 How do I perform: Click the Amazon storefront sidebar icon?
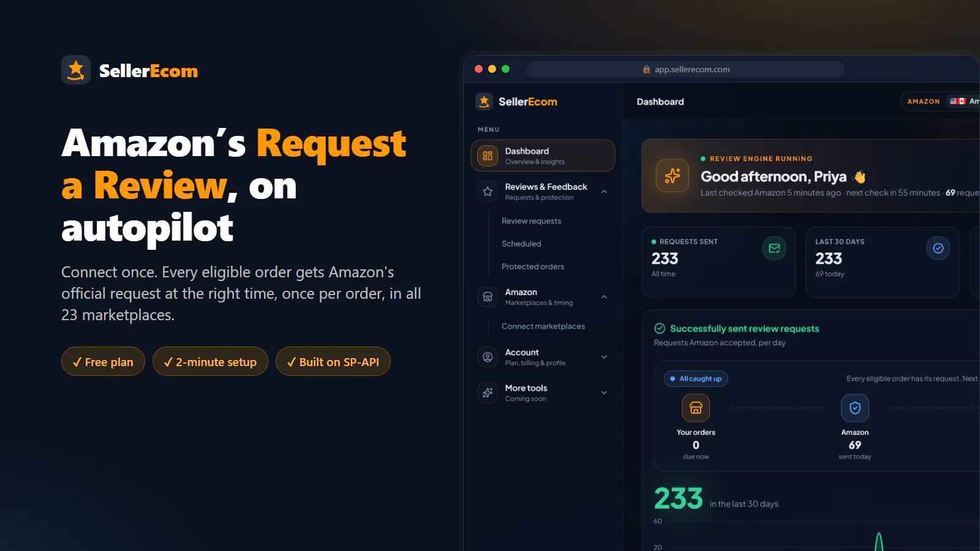[488, 297]
